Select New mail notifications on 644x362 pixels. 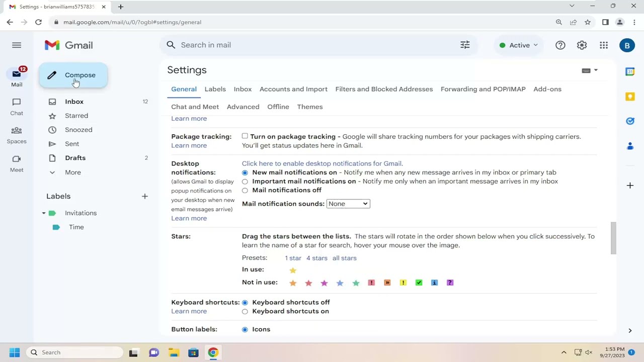click(x=245, y=172)
